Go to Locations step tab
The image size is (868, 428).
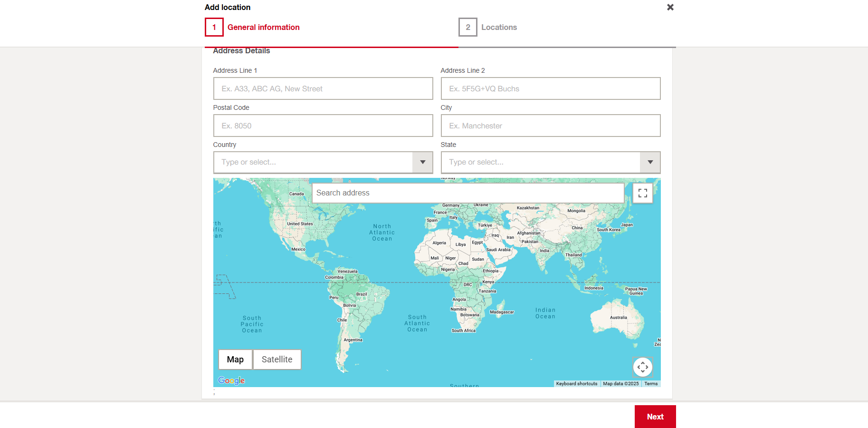pyautogui.click(x=499, y=27)
